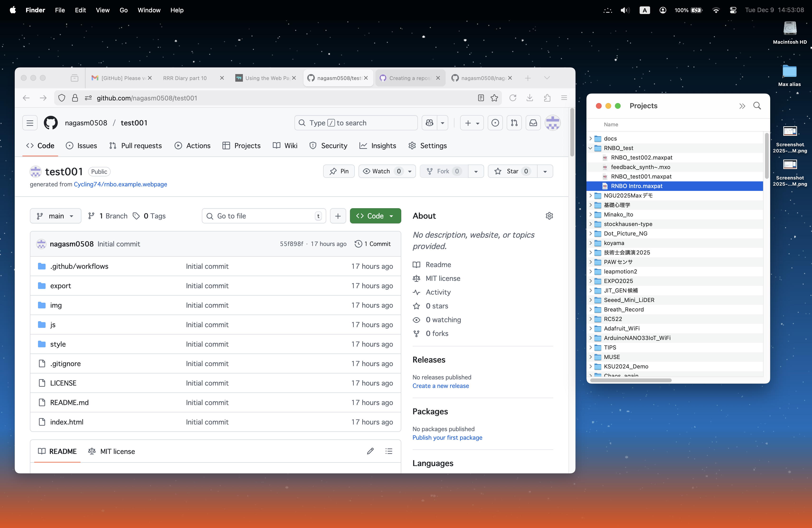812x528 pixels.
Task: Open the main branch dropdown
Action: 56,216
